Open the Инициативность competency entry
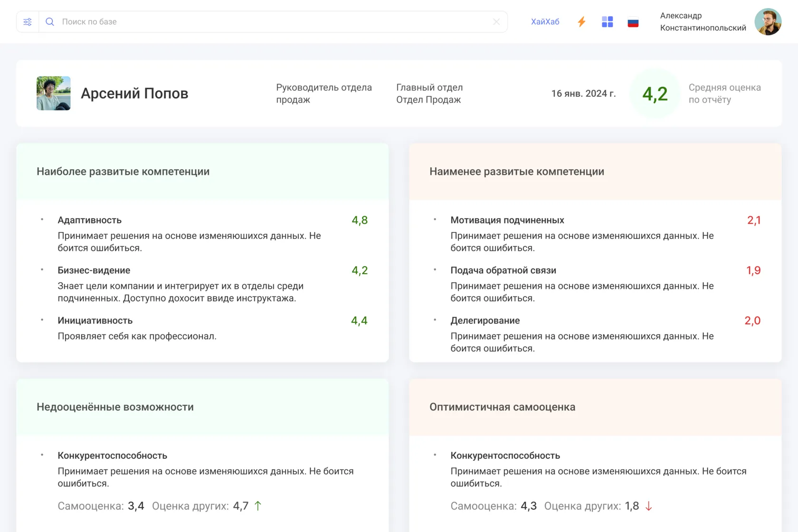 95,321
